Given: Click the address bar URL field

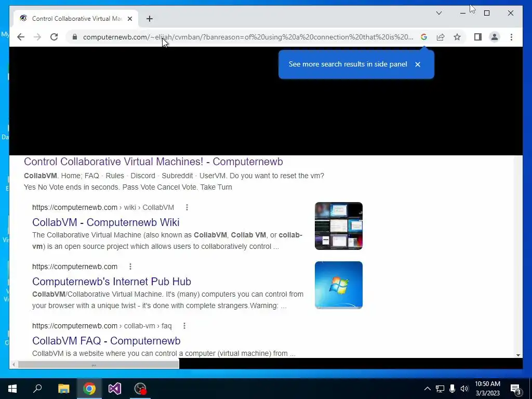Looking at the screenshot, I should [248, 37].
